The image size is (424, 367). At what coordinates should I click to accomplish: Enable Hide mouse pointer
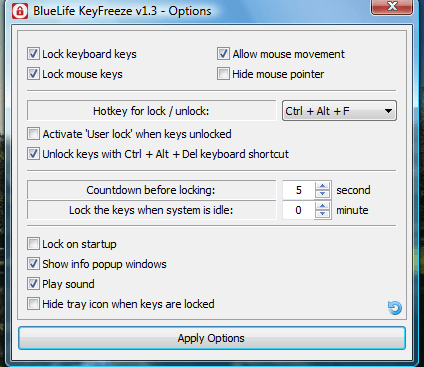pos(223,74)
